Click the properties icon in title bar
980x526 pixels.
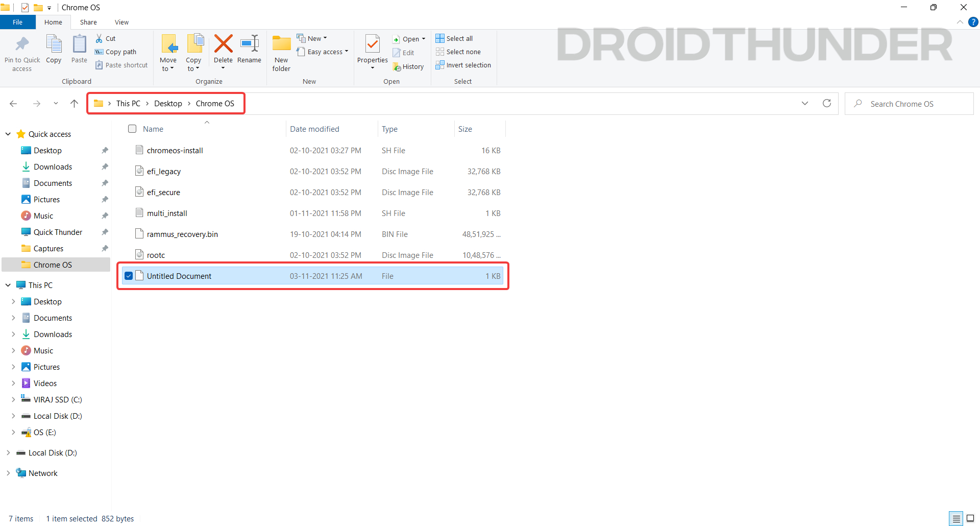click(25, 7)
